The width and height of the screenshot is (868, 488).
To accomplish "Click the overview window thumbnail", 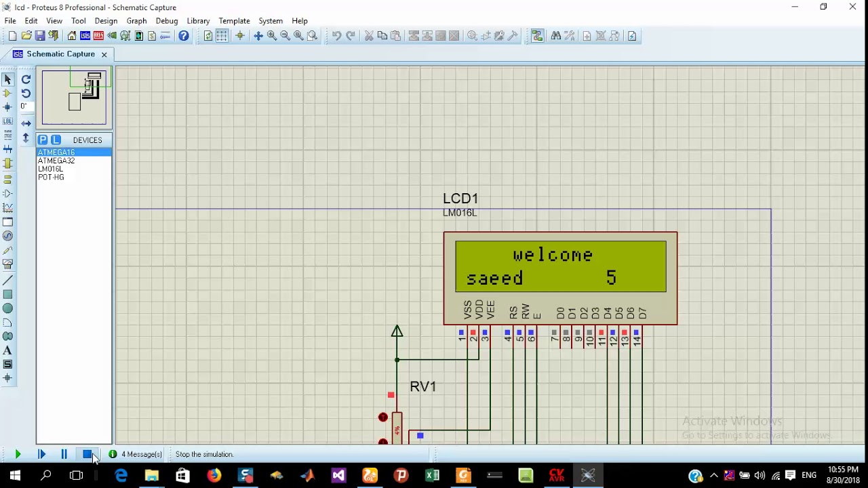I will (x=74, y=98).
